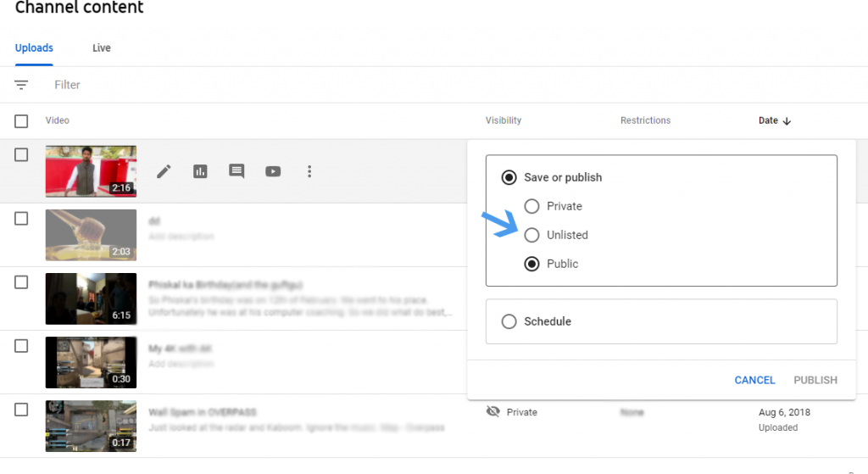Select the Save or publish option
The width and height of the screenshot is (868, 474).
(x=509, y=177)
